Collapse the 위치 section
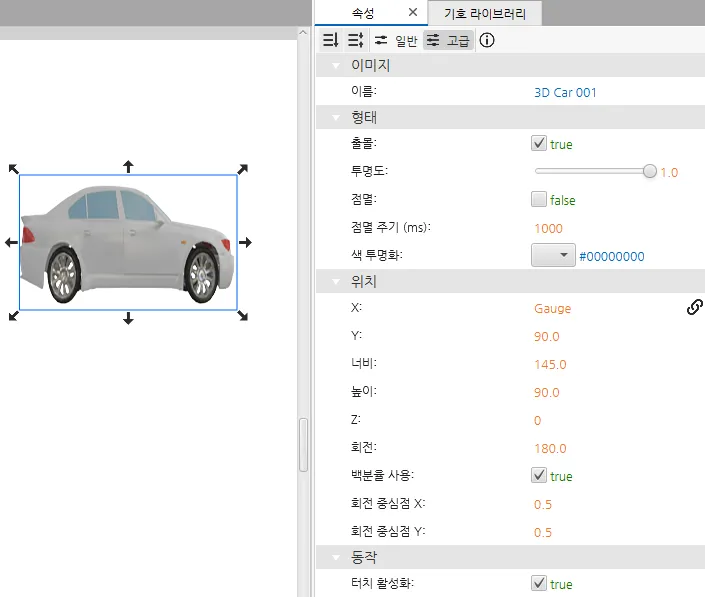This screenshot has width=705, height=597. 334,282
